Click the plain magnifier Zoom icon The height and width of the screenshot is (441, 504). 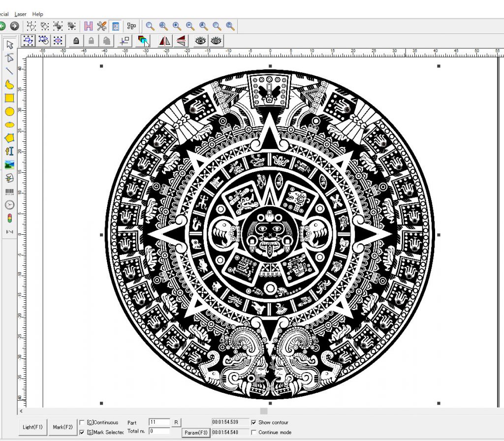150,26
